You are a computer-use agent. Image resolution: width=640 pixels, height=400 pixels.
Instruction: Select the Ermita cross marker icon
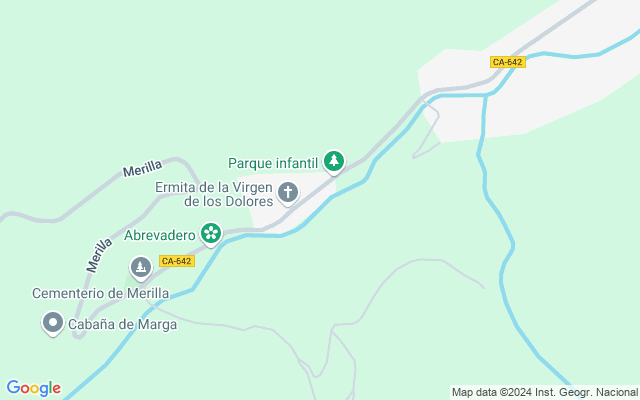click(288, 192)
